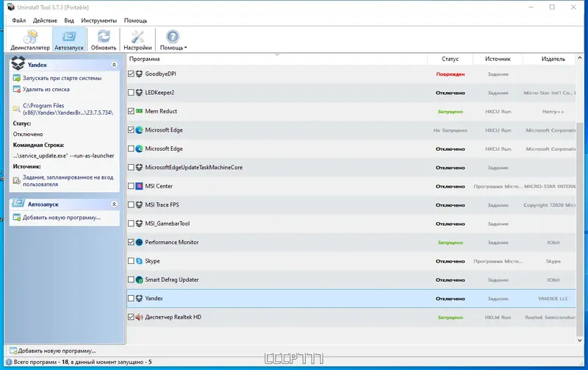The height and width of the screenshot is (370, 588).
Task: Click the list vertical scrollbar thumb
Action: pos(580,229)
